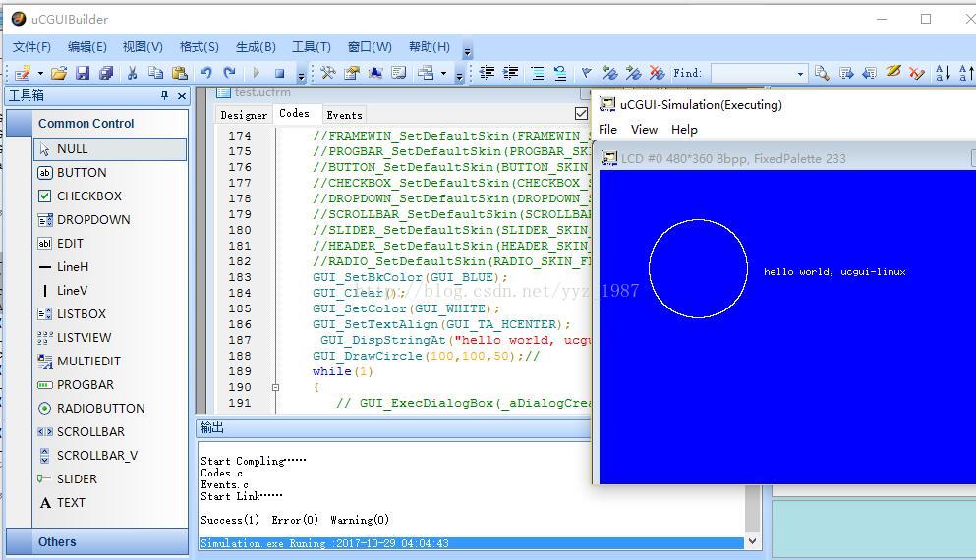Click the build tools hammer-and-wrench icon
976x560 pixels.
pyautogui.click(x=328, y=73)
